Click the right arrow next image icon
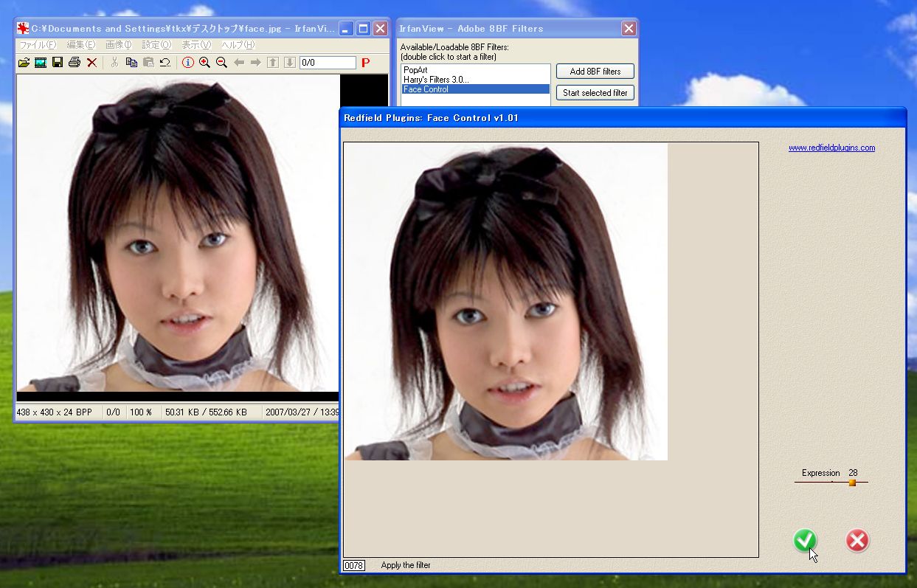The width and height of the screenshot is (917, 588). [256, 63]
